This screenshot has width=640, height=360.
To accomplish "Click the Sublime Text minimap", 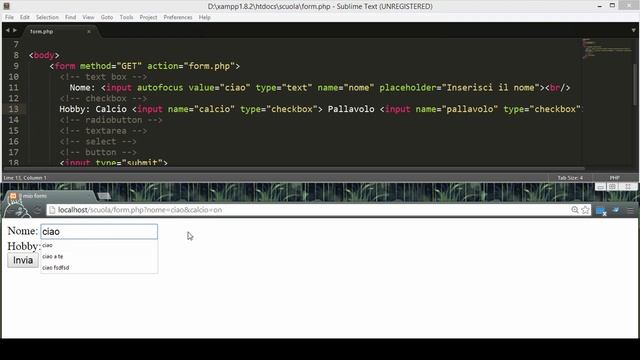I will (x=607, y=49).
